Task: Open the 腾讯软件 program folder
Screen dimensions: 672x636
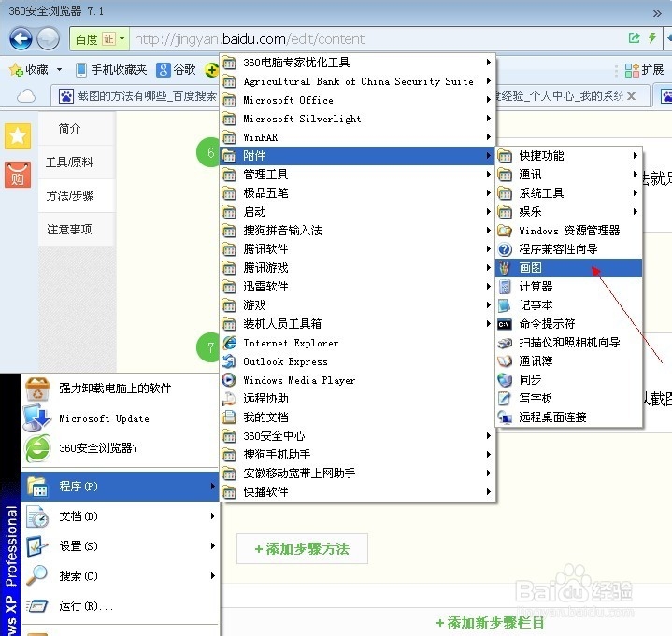Action: click(357, 249)
